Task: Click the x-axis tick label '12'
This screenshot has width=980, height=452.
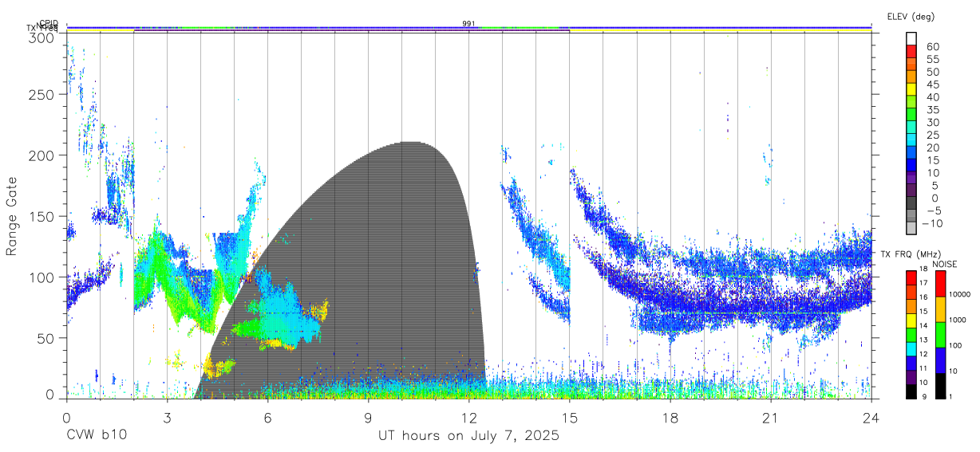Action: pyautogui.click(x=468, y=417)
